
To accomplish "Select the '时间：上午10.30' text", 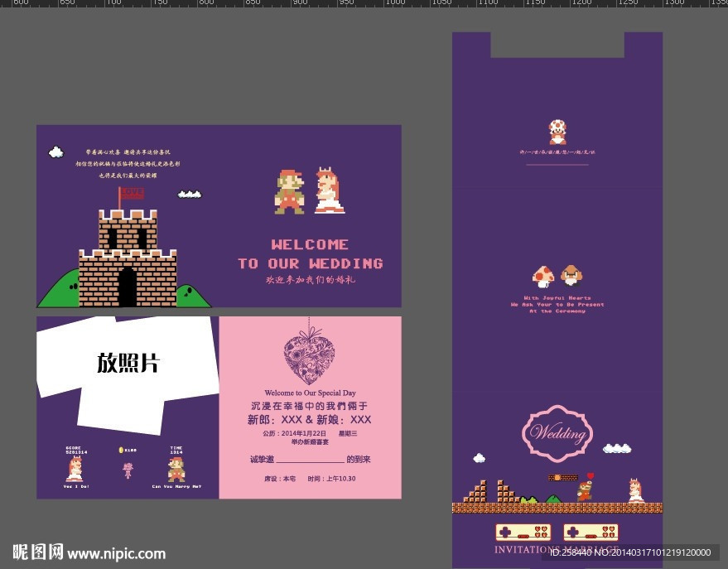I will pyautogui.click(x=331, y=479).
